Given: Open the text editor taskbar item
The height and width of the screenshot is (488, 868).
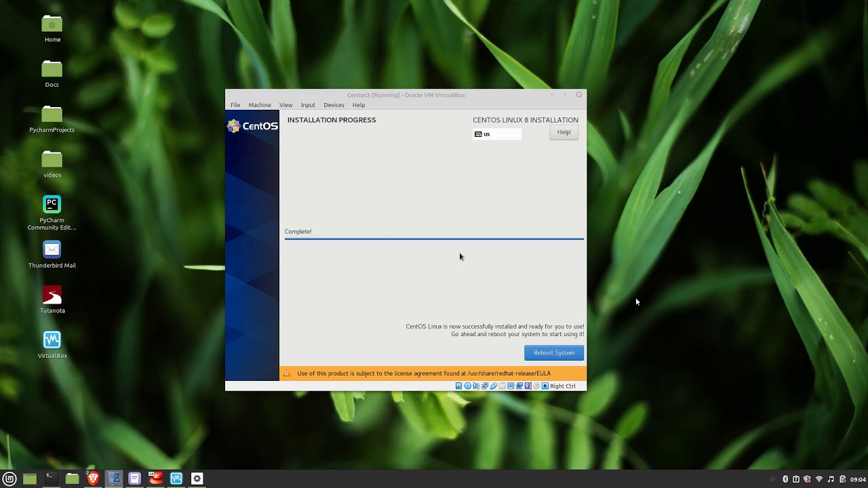Looking at the screenshot, I should tap(134, 479).
